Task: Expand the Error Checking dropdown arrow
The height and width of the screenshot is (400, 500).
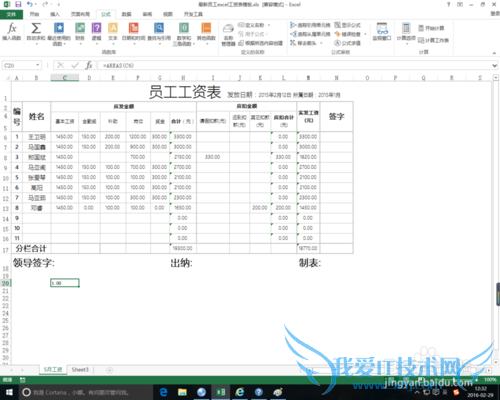Action: click(x=365, y=34)
